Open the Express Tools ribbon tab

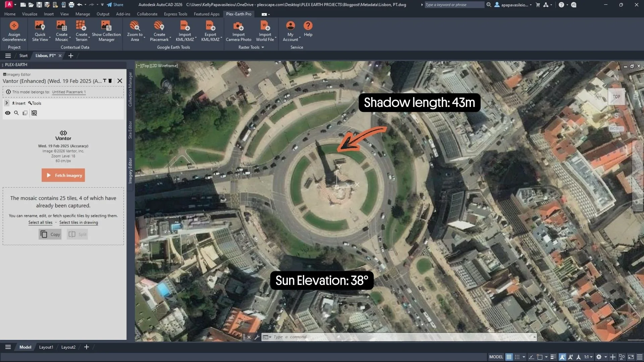(175, 14)
